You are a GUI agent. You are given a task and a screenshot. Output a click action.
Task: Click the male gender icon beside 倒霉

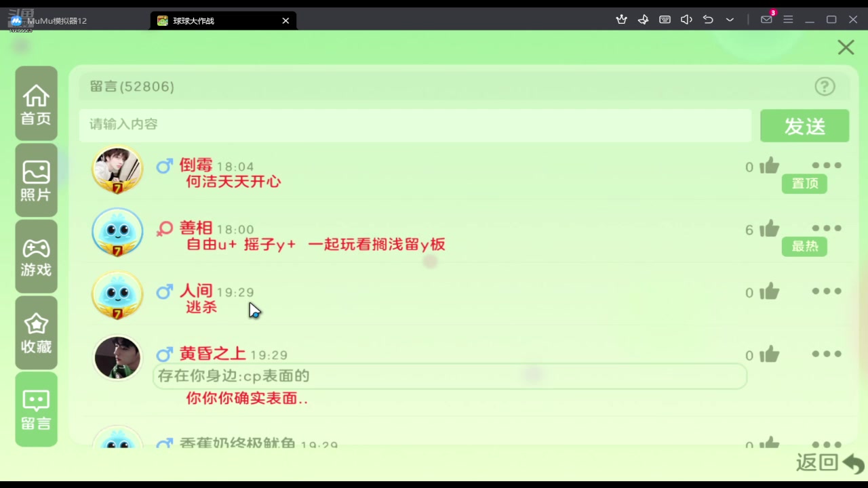[164, 166]
